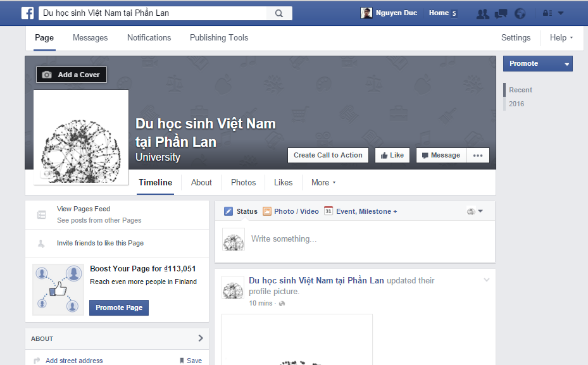The width and height of the screenshot is (588, 365).
Task: Click the Add street address link
Action: (x=74, y=361)
